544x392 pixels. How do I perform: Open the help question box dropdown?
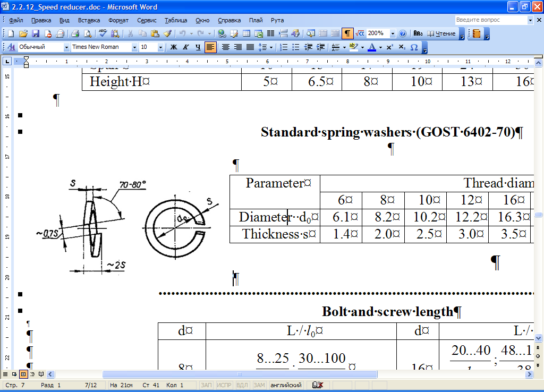pyautogui.click(x=530, y=20)
